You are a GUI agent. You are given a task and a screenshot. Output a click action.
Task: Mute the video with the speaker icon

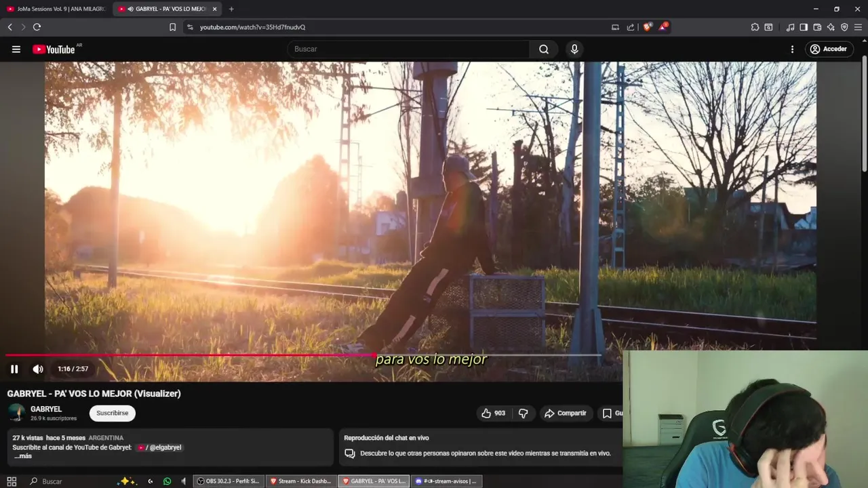pos(38,369)
